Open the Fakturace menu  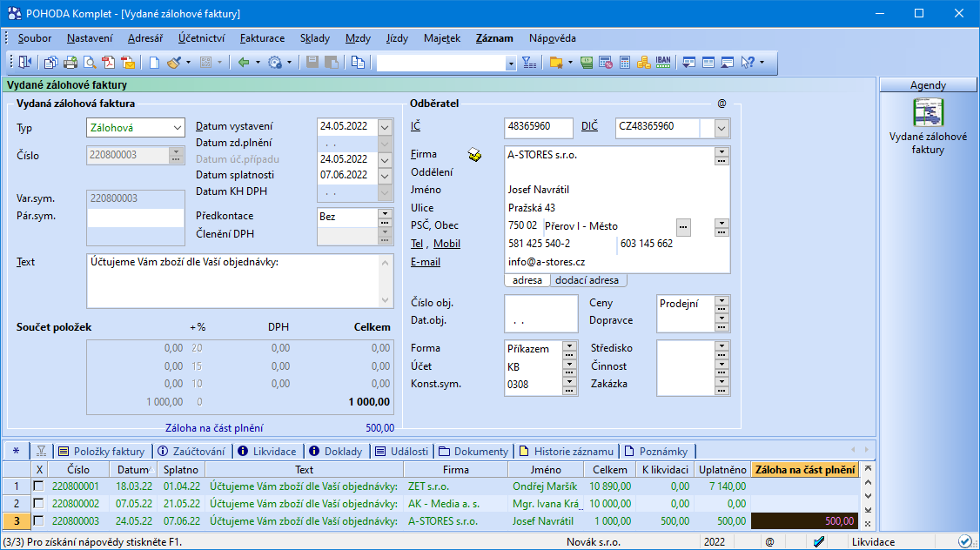pos(263,38)
